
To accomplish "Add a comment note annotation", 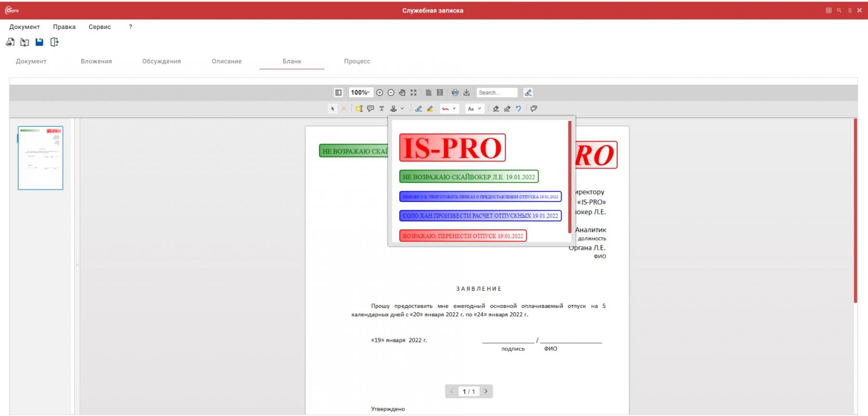I will click(x=370, y=108).
